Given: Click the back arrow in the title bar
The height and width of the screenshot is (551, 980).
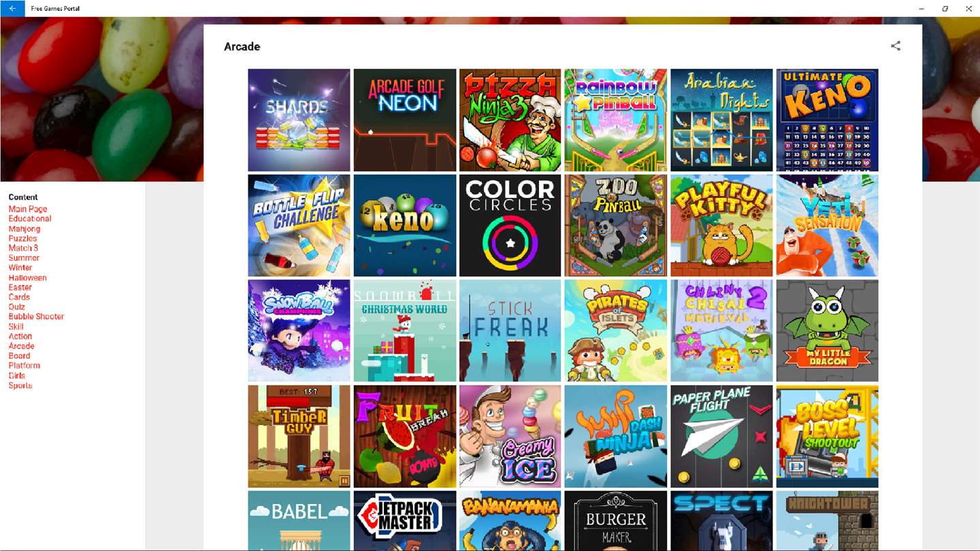Looking at the screenshot, I should (x=12, y=8).
